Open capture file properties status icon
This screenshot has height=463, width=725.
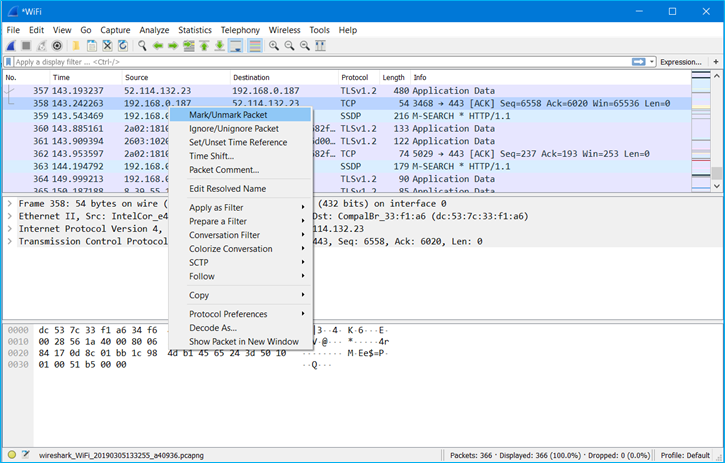click(25, 455)
